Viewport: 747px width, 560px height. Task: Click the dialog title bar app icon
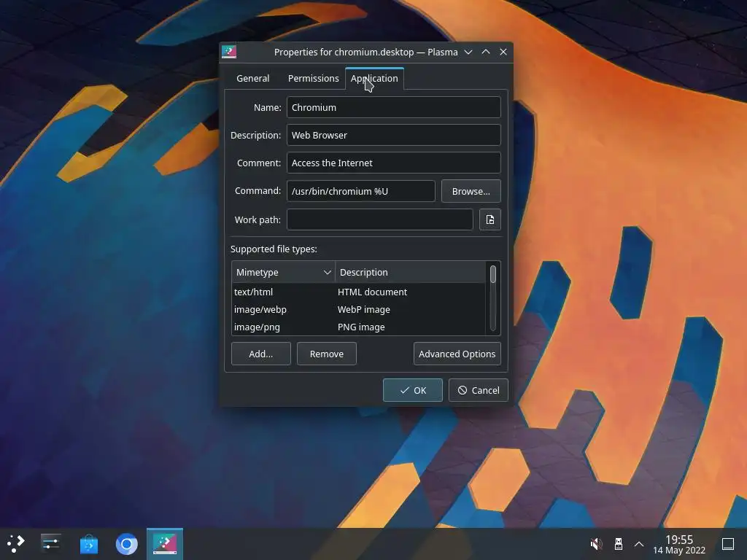click(229, 52)
